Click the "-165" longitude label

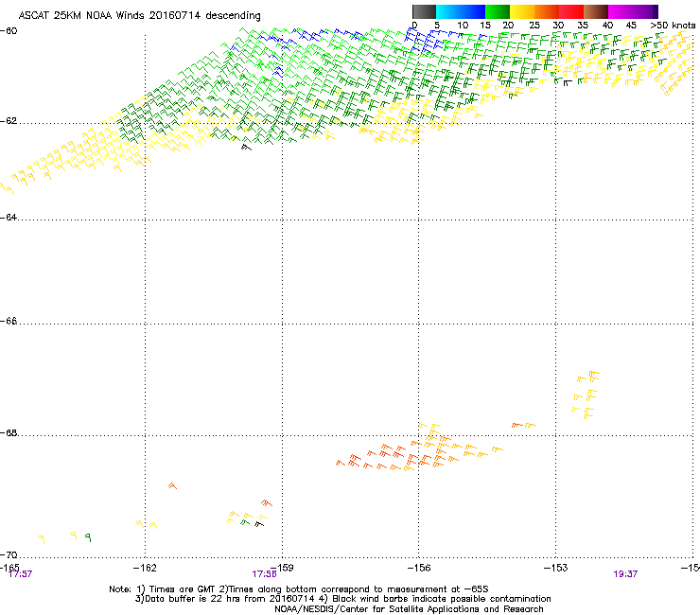tap(9, 567)
